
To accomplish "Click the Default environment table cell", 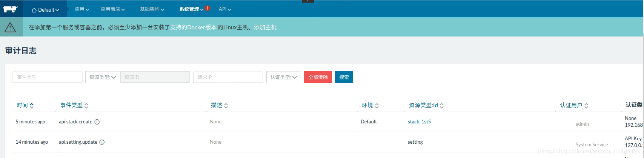I will pos(369,122).
